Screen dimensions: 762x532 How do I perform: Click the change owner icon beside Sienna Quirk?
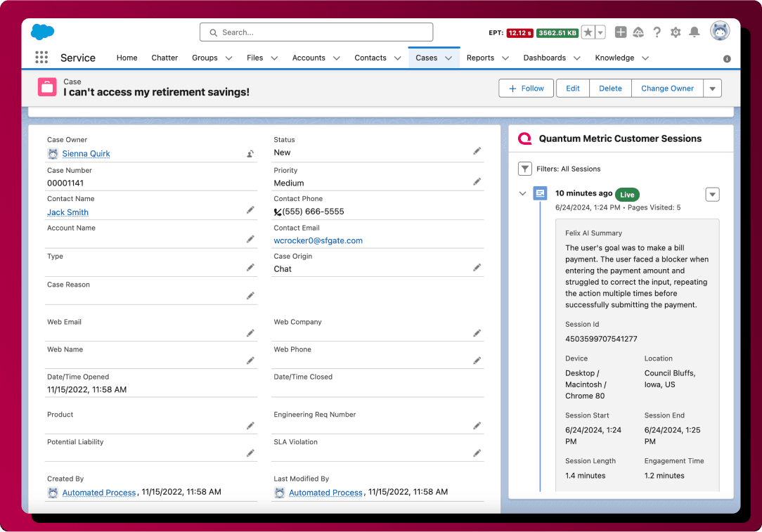tap(250, 153)
